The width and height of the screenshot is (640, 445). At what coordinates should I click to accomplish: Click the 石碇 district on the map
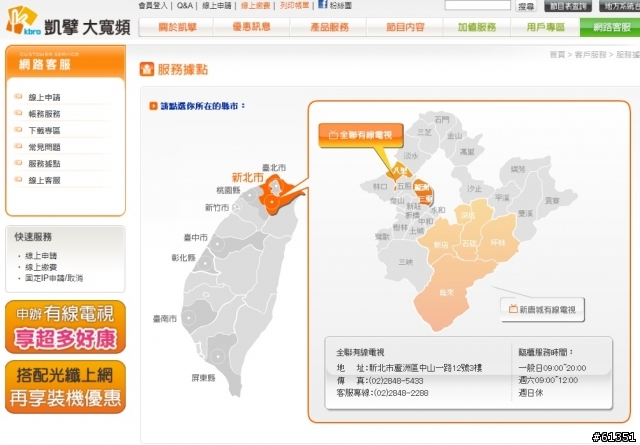coord(470,244)
